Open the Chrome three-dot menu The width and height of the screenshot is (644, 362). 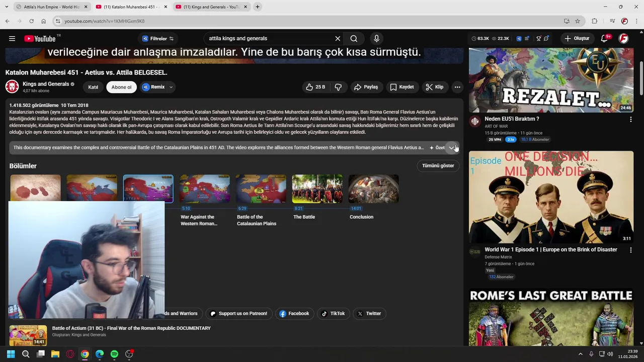click(636, 21)
